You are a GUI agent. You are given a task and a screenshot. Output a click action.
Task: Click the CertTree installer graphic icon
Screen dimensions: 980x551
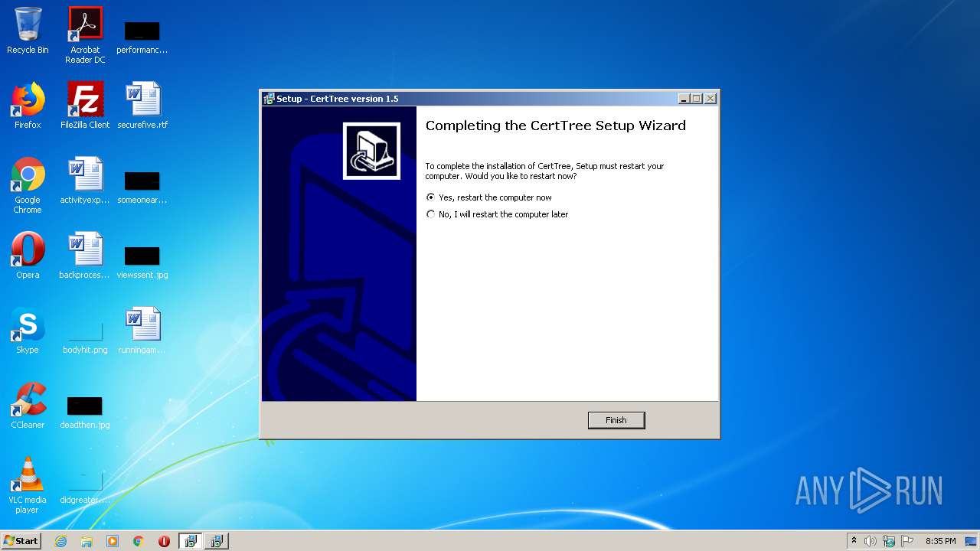tap(371, 151)
